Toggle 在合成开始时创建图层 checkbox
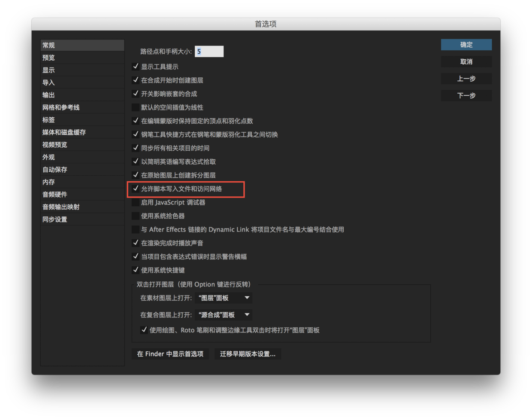 136,80
